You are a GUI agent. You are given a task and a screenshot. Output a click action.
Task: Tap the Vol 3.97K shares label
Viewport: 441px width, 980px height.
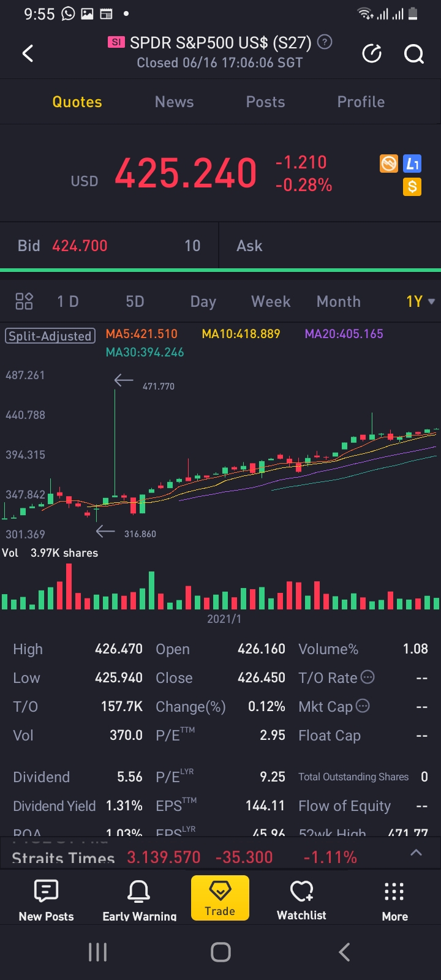pos(50,552)
